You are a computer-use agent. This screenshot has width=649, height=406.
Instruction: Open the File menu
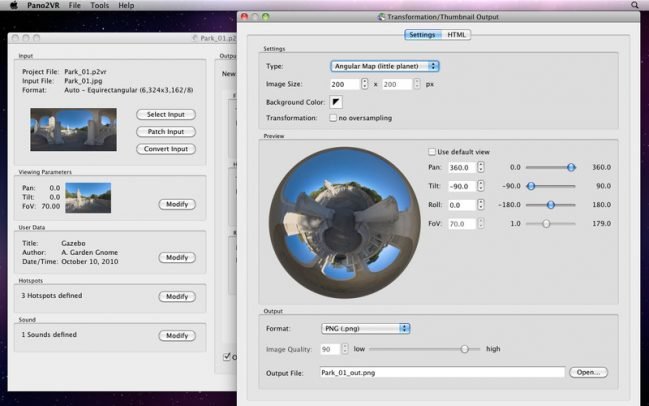(x=75, y=5)
